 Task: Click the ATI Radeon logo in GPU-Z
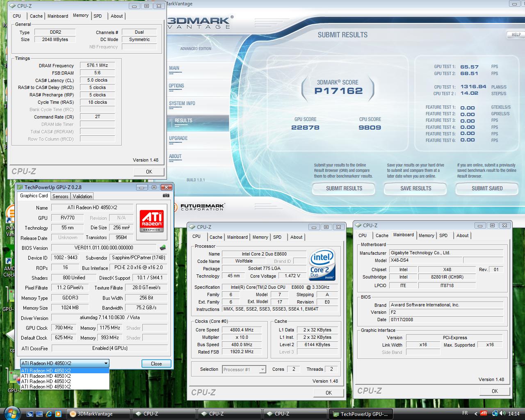[151, 221]
